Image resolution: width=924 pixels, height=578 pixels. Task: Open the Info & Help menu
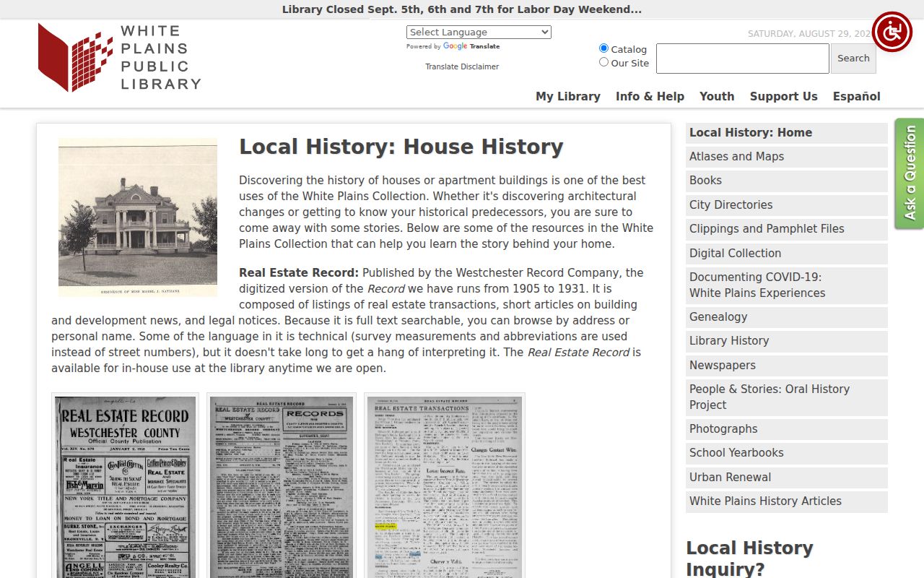point(650,96)
